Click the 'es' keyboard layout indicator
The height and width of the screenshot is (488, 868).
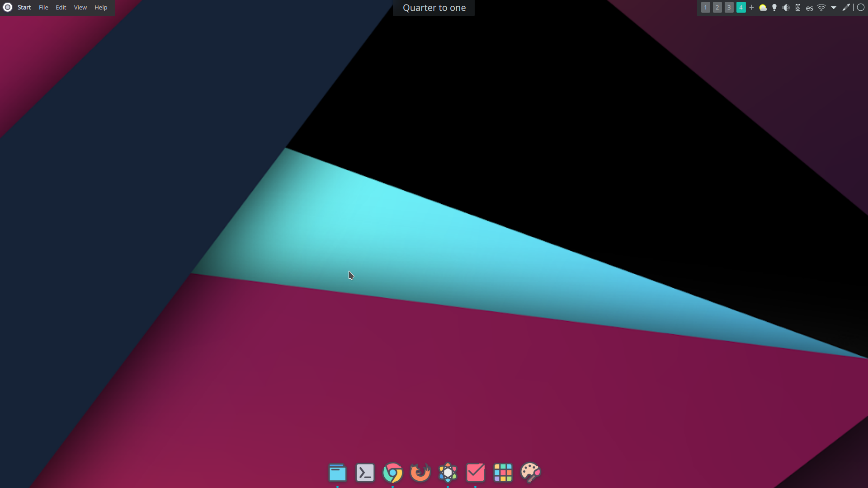(x=810, y=8)
